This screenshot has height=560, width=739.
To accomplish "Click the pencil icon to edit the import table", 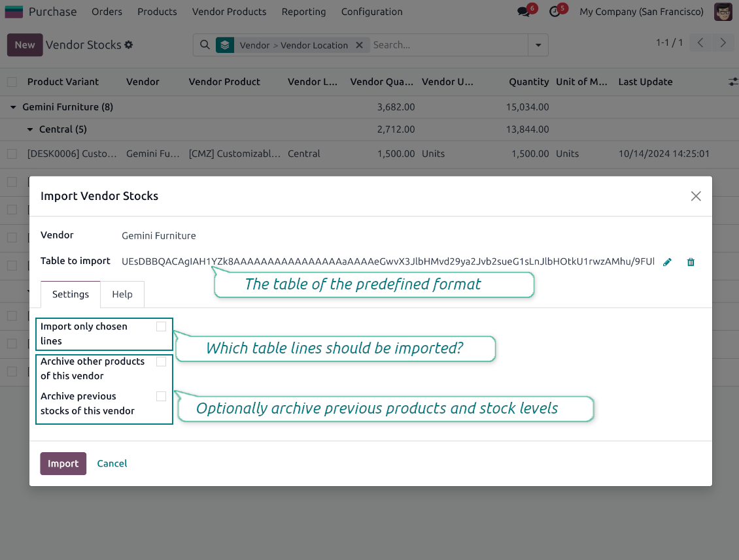I will (x=667, y=261).
